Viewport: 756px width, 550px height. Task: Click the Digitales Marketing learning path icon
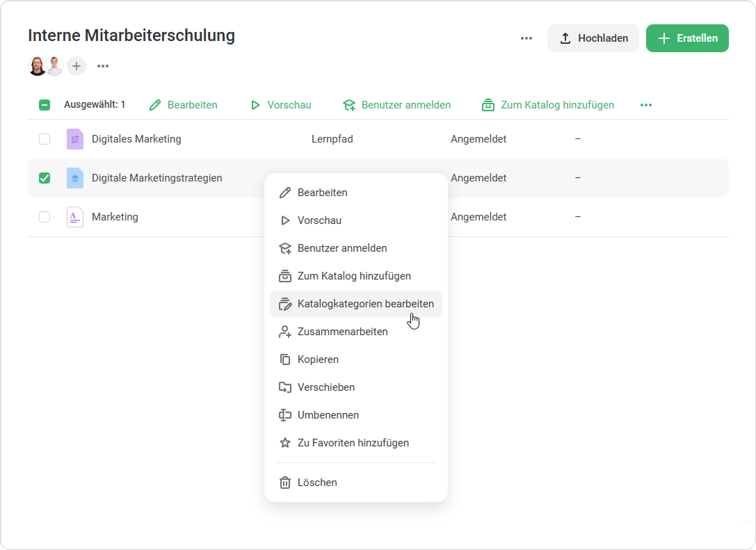click(74, 139)
